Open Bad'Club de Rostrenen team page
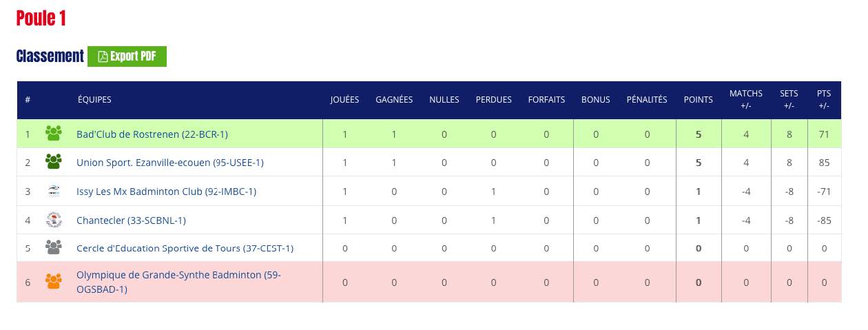This screenshot has width=868, height=330. tap(152, 134)
